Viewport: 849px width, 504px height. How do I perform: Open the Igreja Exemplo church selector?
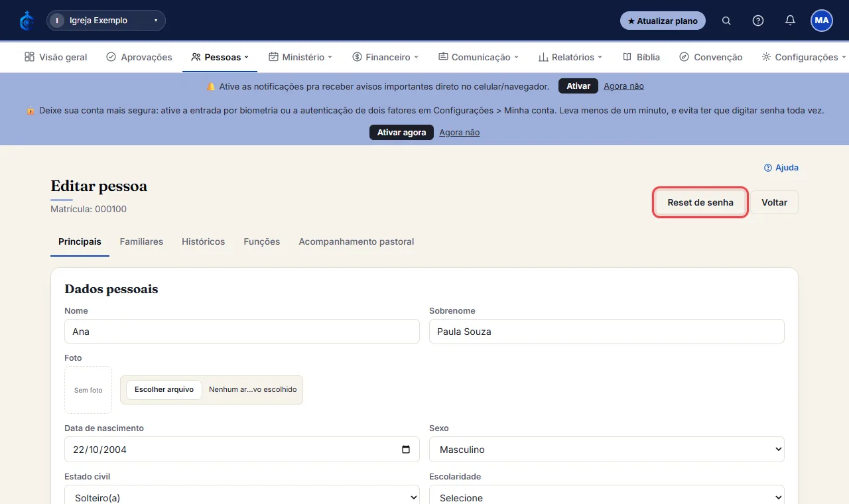(106, 21)
